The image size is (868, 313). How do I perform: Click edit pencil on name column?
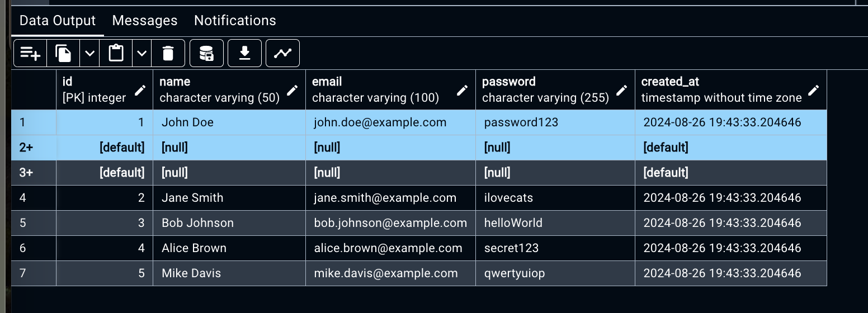pos(292,90)
